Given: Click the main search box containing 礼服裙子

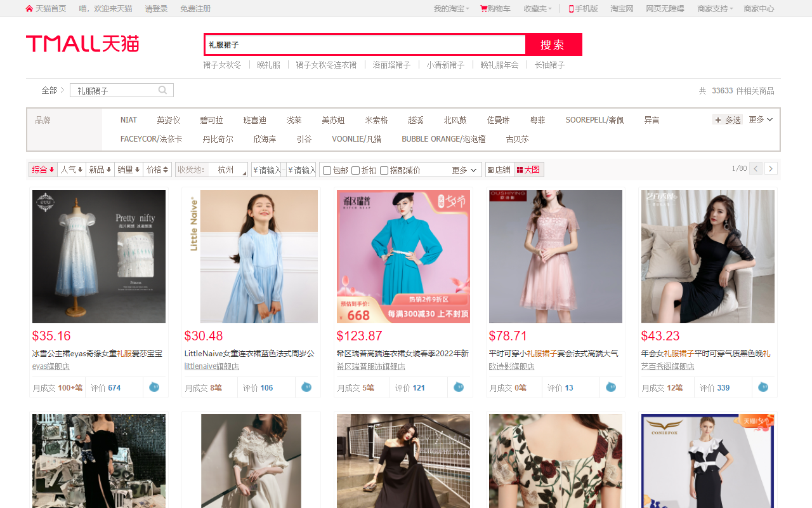Looking at the screenshot, I should point(365,44).
